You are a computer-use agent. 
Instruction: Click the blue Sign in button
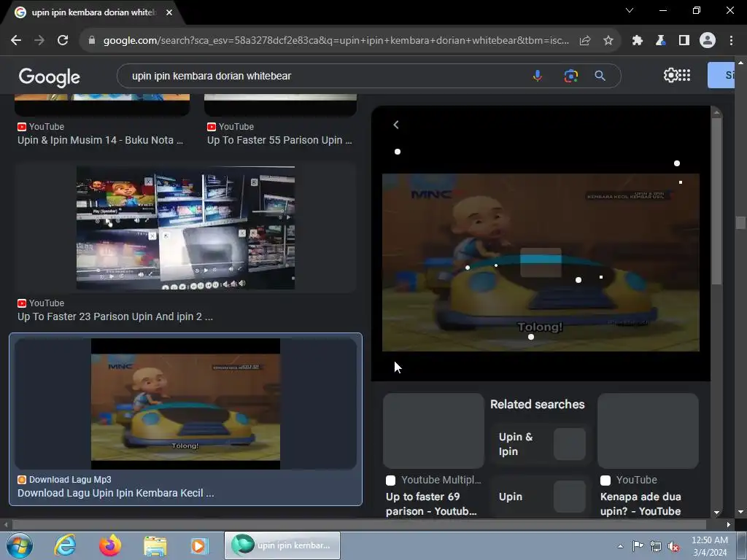(721, 75)
